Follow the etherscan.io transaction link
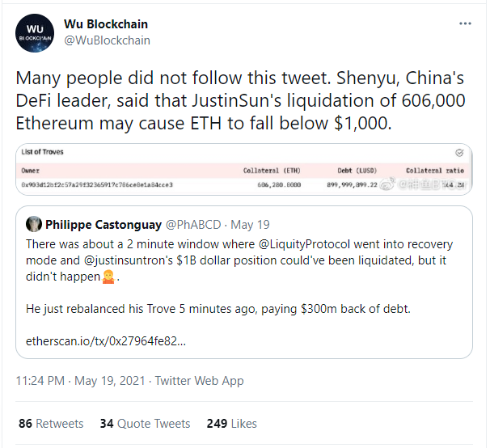 (x=106, y=341)
